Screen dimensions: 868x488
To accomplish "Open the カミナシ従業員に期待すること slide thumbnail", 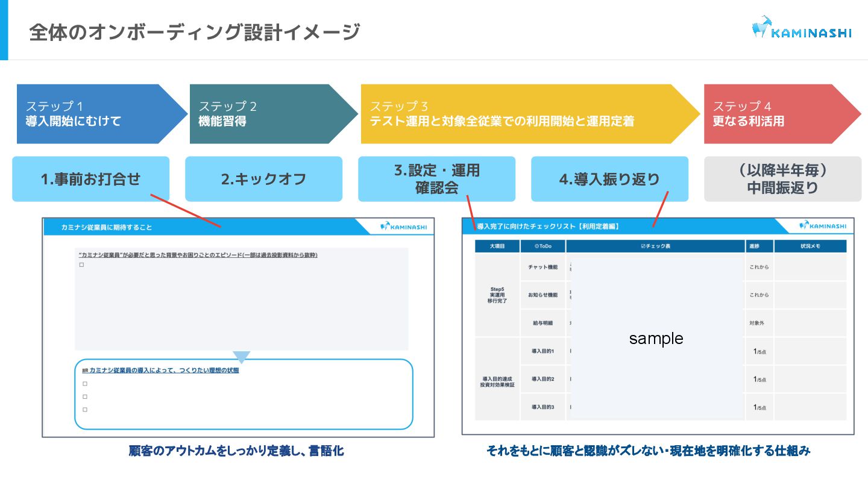I will click(238, 327).
